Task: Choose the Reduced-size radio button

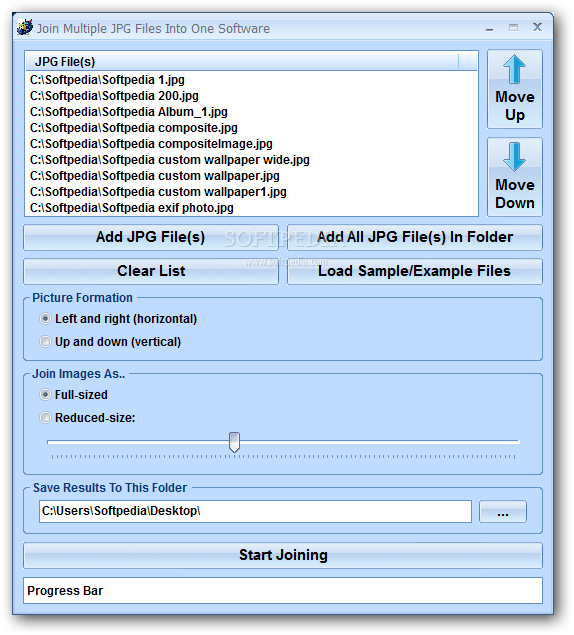Action: coord(45,418)
